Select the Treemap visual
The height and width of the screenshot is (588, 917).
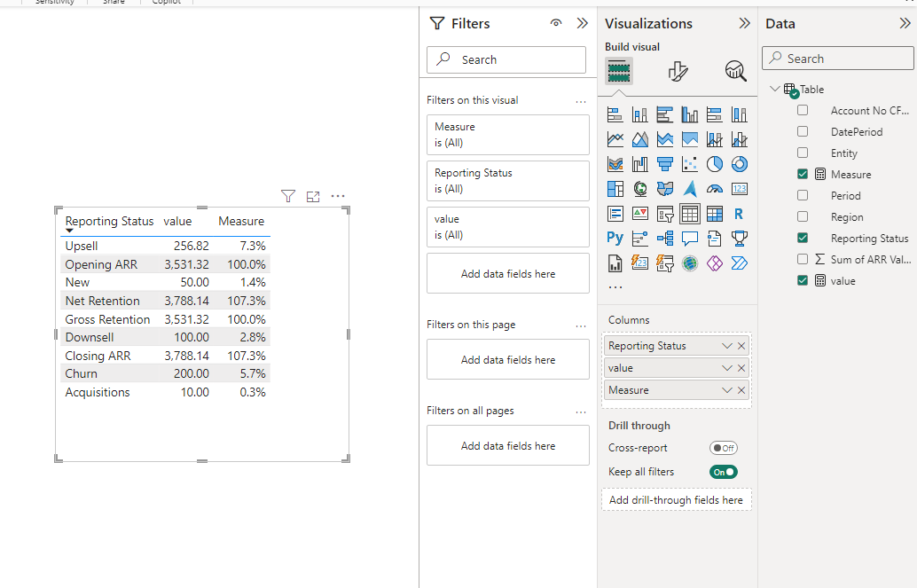[615, 189]
